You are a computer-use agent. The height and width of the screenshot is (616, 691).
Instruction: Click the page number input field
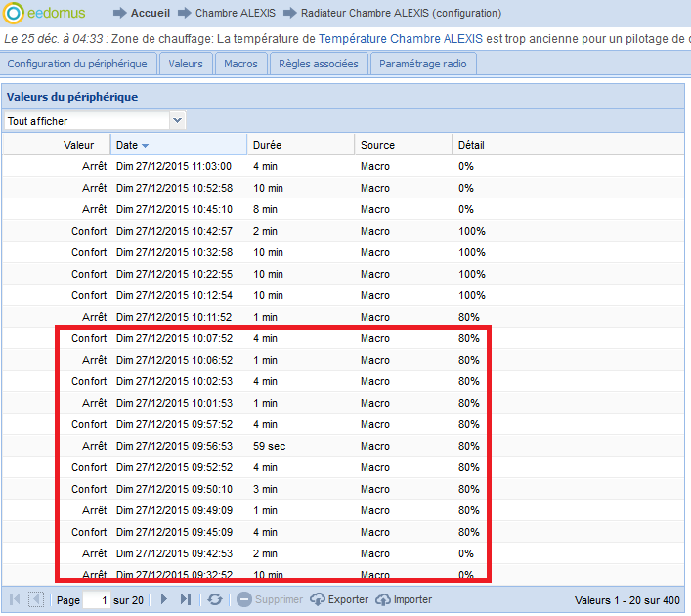click(x=97, y=602)
